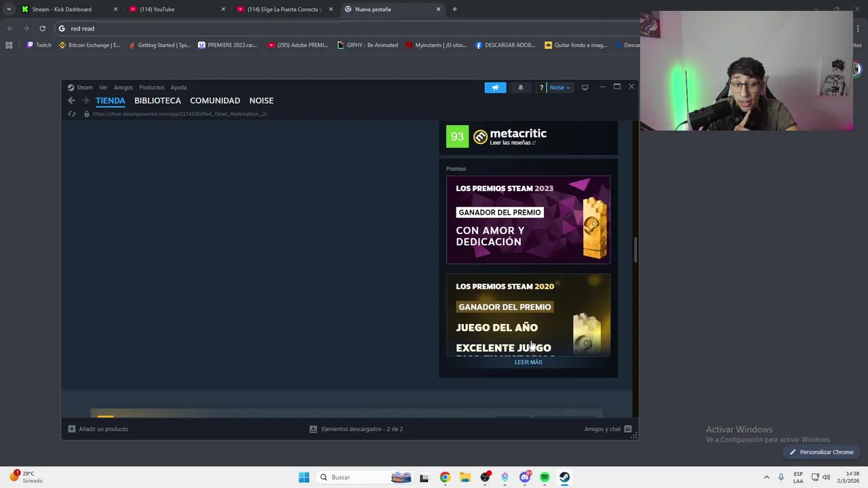This screenshot has height=488, width=868.
Task: Open Chrome tab search dropdown arrow
Action: (x=9, y=9)
